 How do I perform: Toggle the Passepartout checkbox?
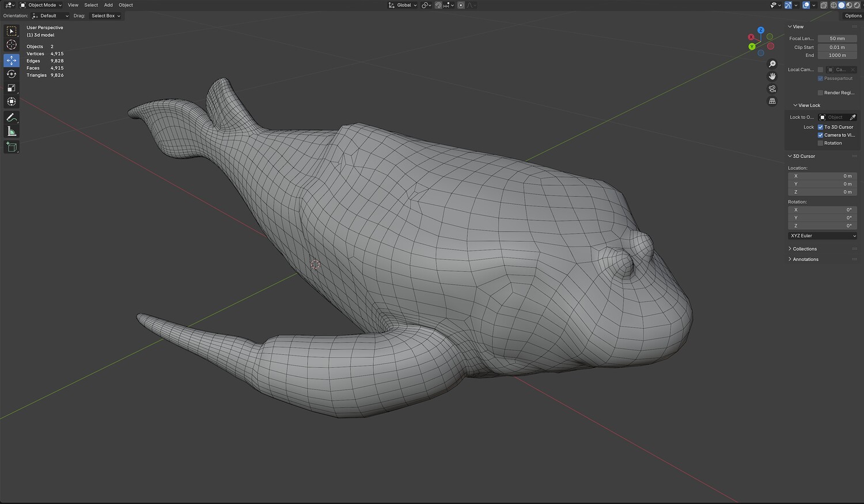point(820,78)
